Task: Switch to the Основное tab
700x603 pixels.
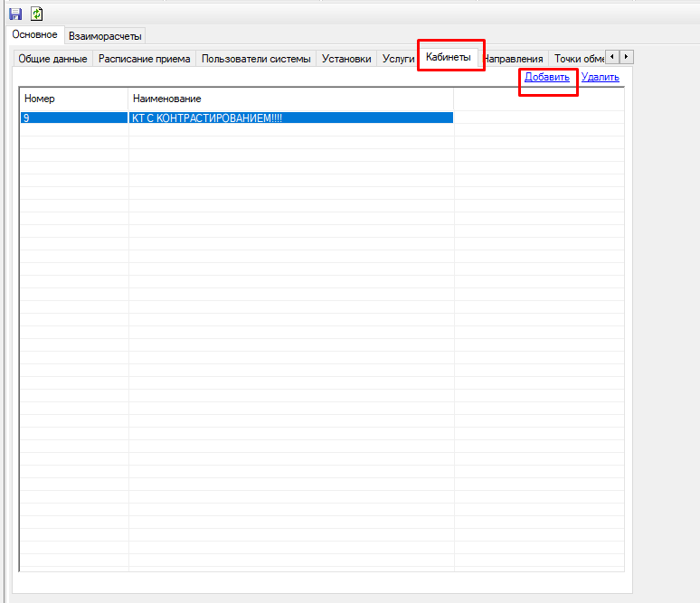Action: tap(35, 35)
